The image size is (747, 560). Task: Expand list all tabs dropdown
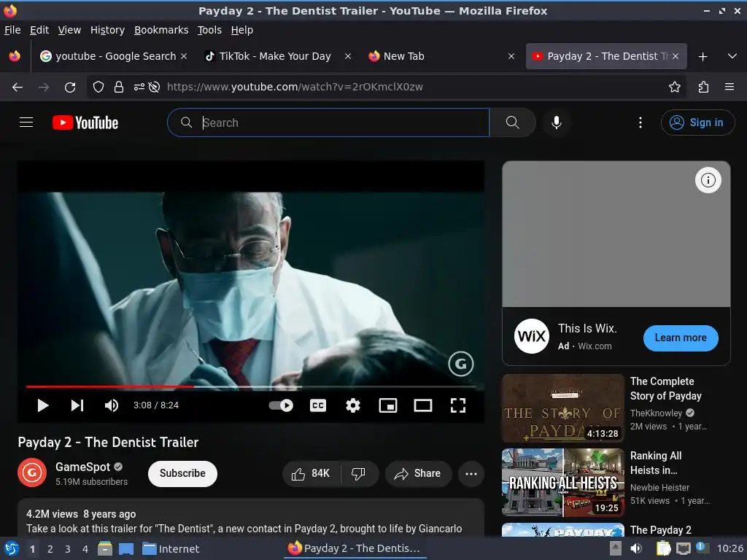(x=732, y=56)
